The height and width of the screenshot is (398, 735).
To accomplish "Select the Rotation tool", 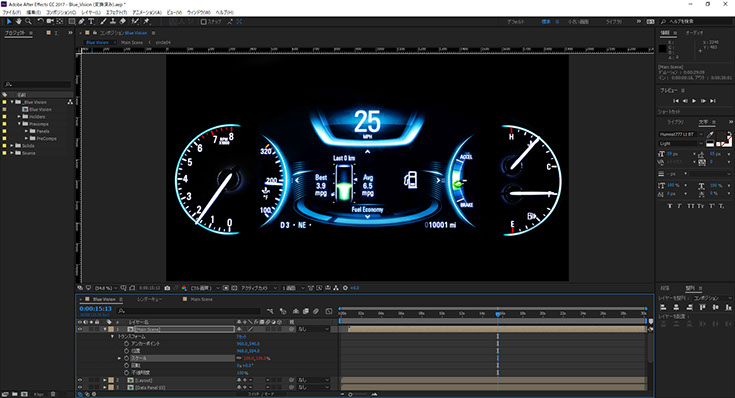I will (x=40, y=22).
